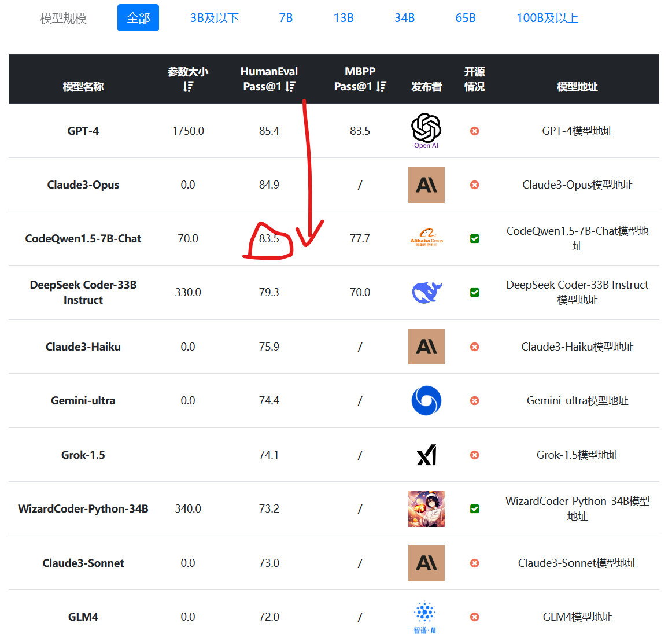
Task: Click the WizardCoder anime avatar thumbnail
Action: pos(426,509)
